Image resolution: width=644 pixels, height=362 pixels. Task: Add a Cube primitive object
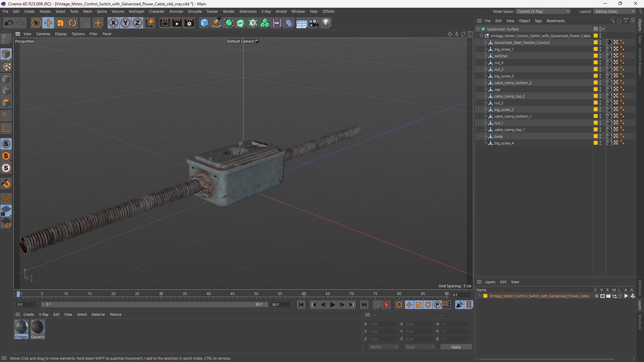(x=204, y=23)
